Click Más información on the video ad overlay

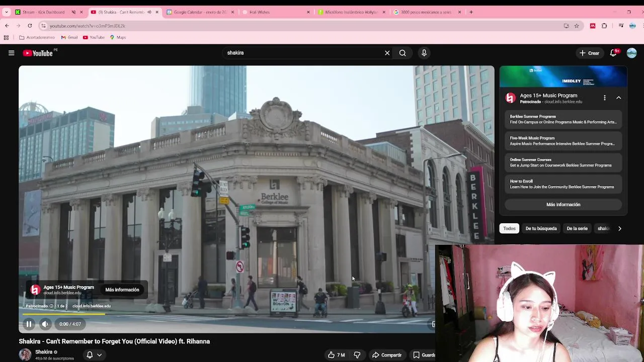[x=122, y=290]
